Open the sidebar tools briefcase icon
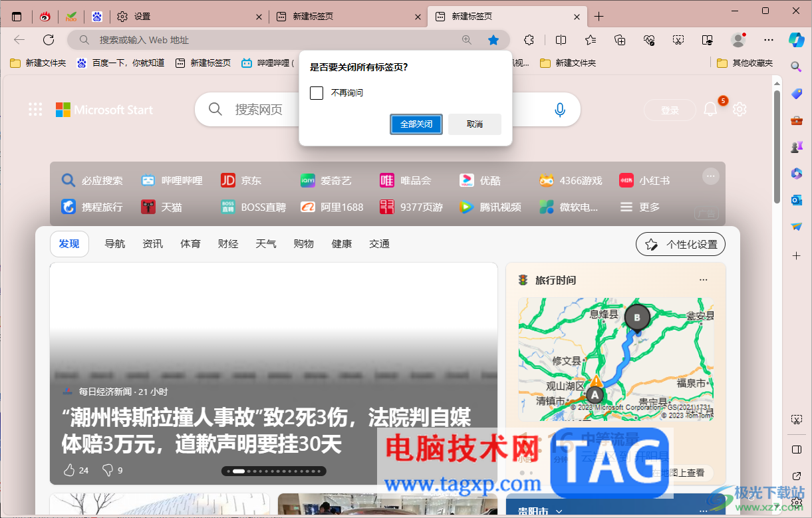Screen dimensions: 812x518 coord(796,120)
